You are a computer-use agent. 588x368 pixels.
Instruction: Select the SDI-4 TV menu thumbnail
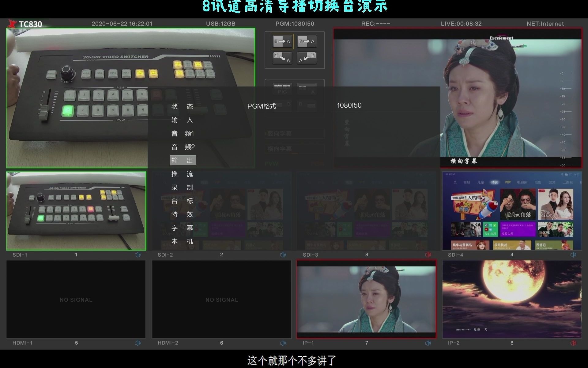[x=512, y=211]
